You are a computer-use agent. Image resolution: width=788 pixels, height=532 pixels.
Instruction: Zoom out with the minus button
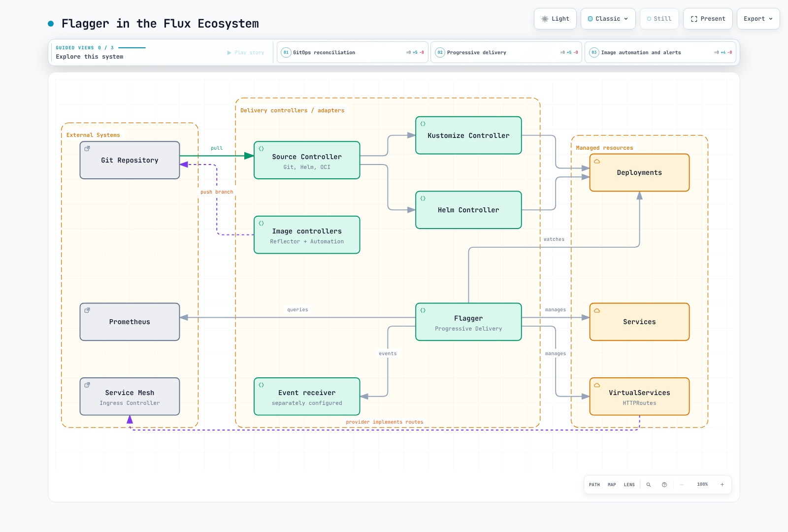coord(682,485)
